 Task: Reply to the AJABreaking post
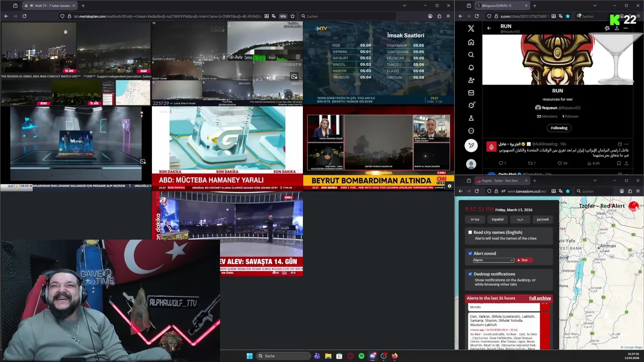point(501,163)
